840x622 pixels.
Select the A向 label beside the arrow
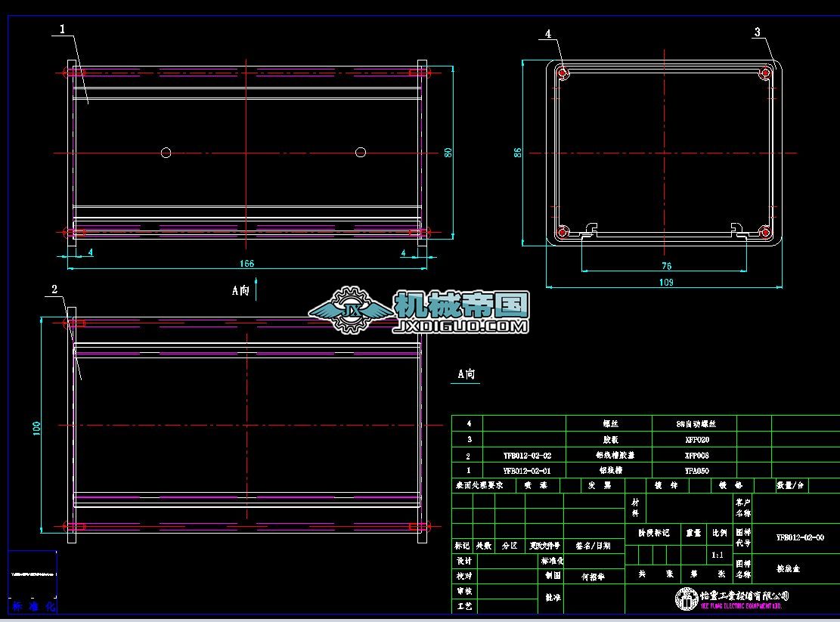(x=240, y=290)
